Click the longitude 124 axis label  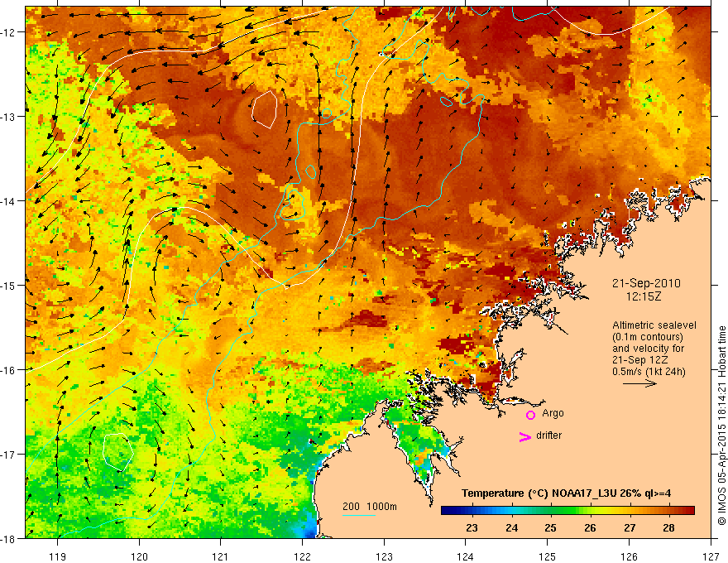[x=466, y=556]
